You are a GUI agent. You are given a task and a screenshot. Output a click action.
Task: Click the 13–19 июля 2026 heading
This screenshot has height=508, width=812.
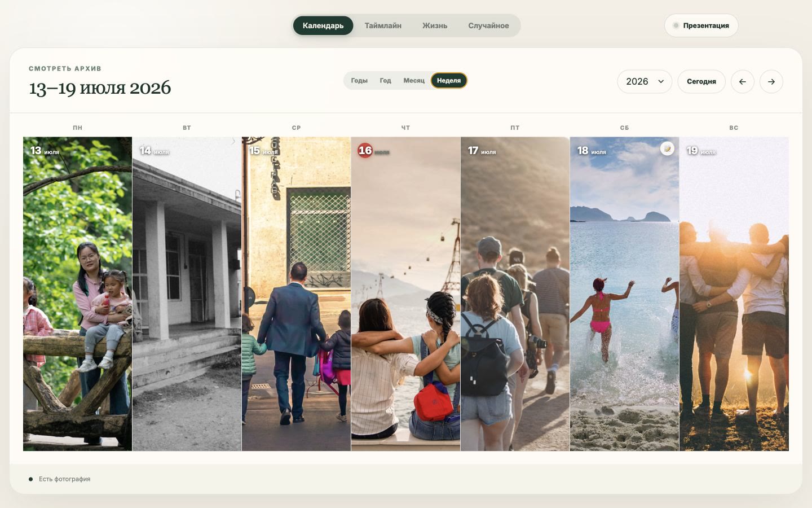[100, 87]
